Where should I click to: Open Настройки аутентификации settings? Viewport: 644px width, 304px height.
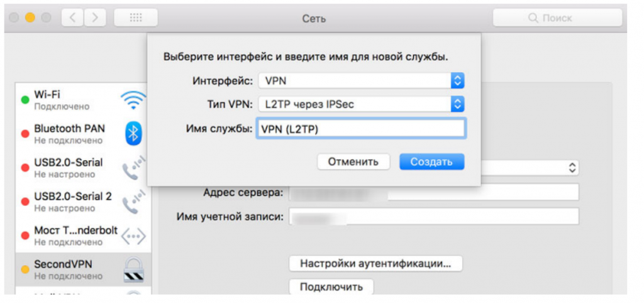(375, 263)
